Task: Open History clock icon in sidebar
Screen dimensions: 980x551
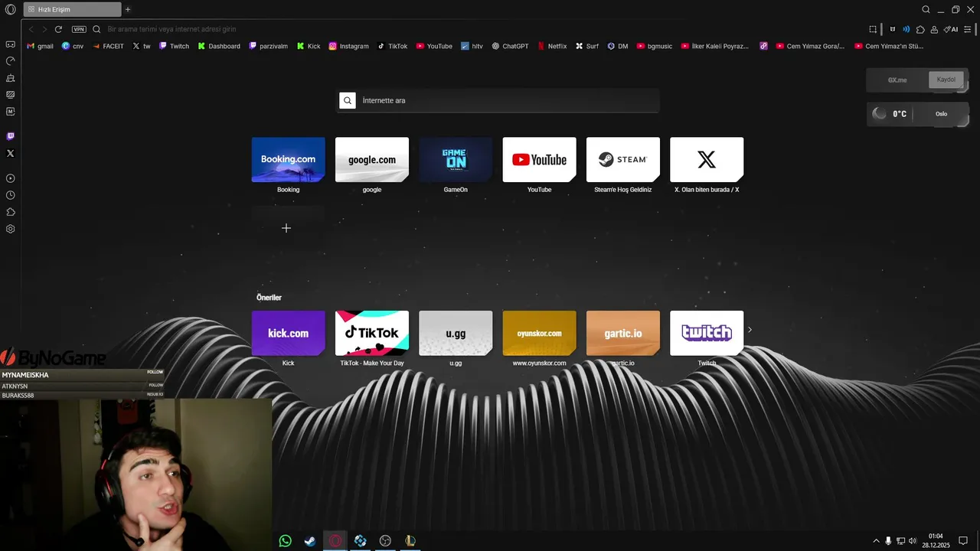Action: point(10,195)
